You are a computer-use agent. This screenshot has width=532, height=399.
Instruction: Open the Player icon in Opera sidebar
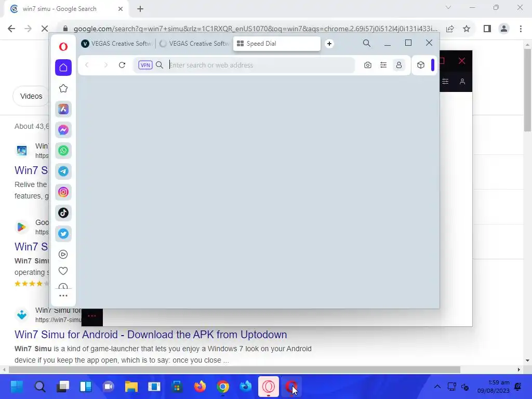pyautogui.click(x=63, y=254)
